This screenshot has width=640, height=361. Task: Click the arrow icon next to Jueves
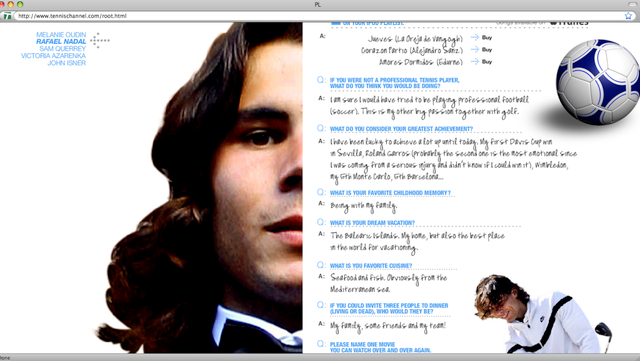(475, 38)
